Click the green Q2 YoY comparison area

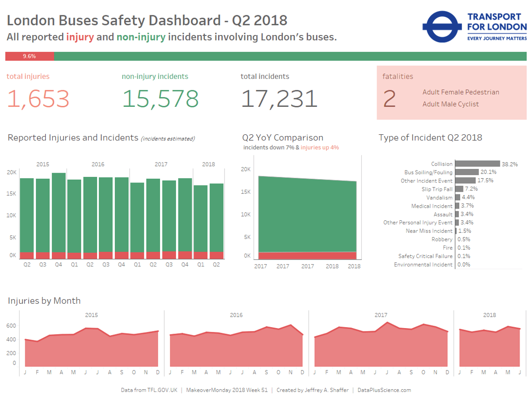[308, 214]
